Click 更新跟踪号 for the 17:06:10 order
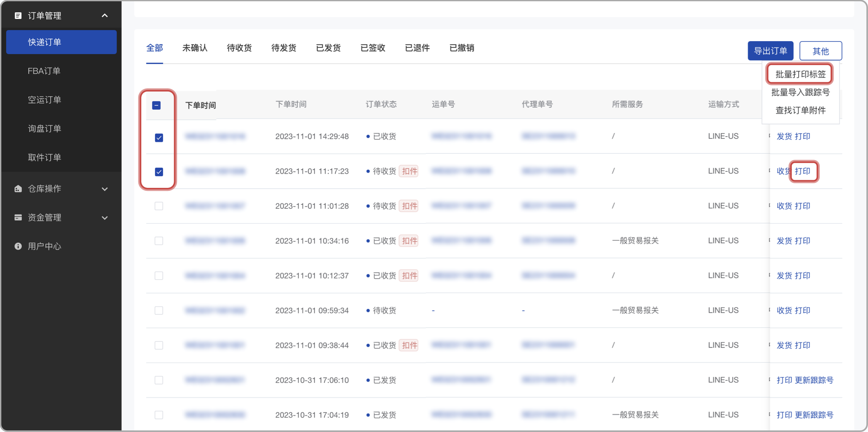 pos(814,380)
